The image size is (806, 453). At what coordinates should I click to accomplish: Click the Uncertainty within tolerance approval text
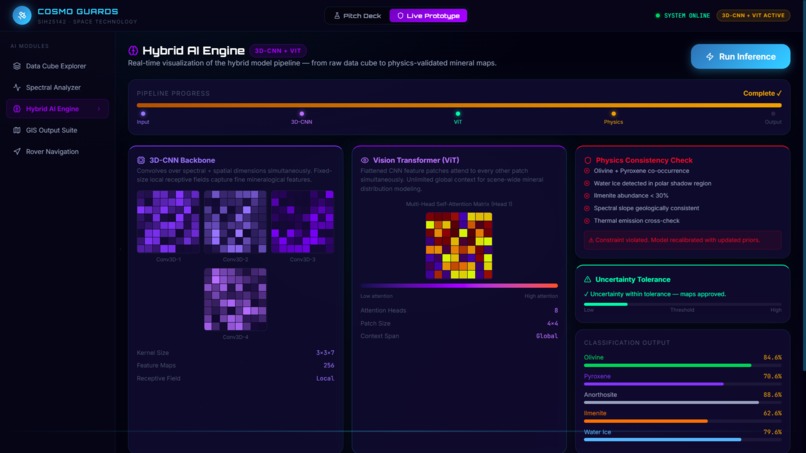coord(655,294)
